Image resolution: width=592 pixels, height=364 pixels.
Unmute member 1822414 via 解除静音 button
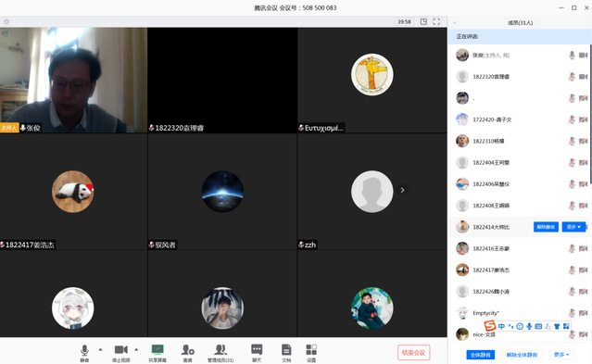pos(546,227)
